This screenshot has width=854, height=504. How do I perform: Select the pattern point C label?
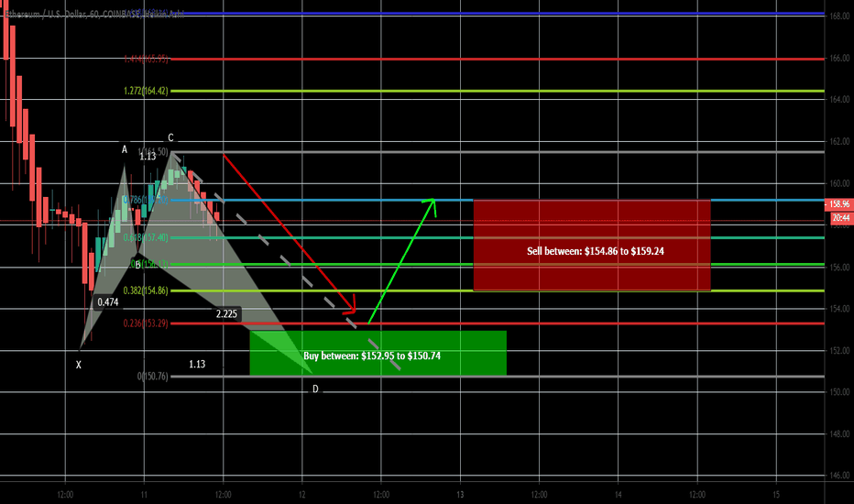[170, 137]
